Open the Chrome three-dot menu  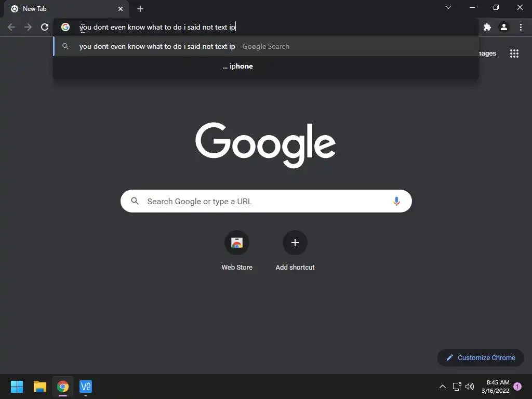click(521, 27)
